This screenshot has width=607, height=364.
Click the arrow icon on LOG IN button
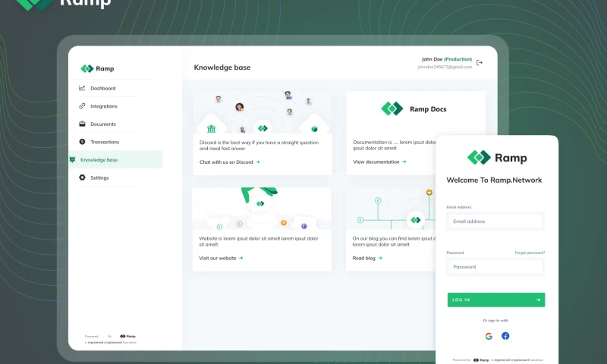pos(538,300)
